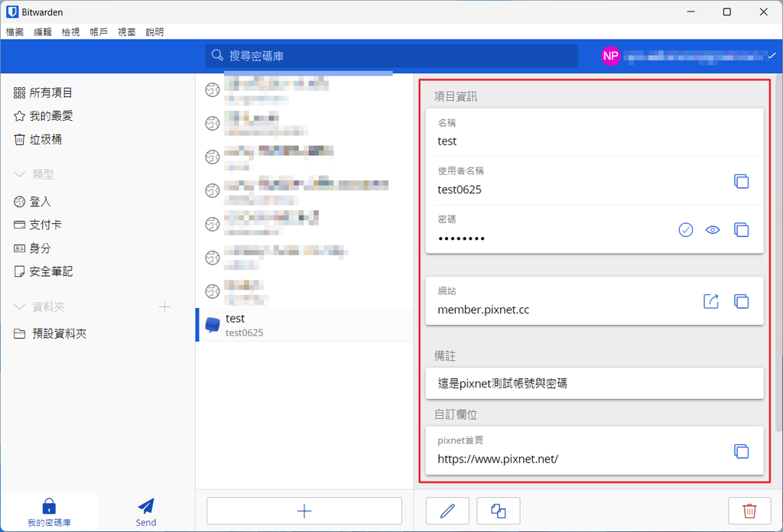Click the 這是pixnet測試帳號與密碼 note text

coord(502,384)
